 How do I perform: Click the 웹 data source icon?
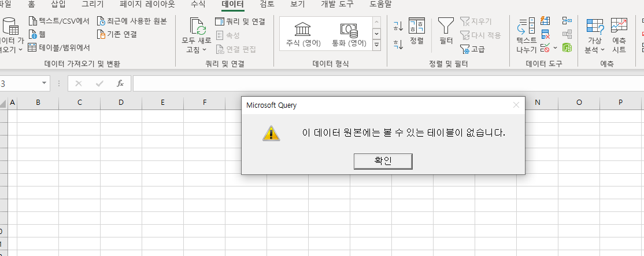point(33,34)
